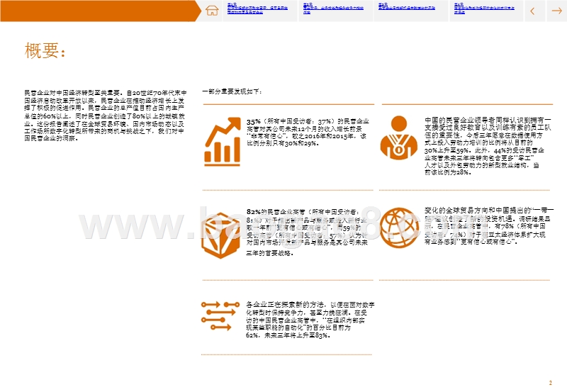Screen dimensions: 567x392
Task: Click the intro paragraph beginning 民营企业对中国经济
Action: pyautogui.click(x=105, y=116)
